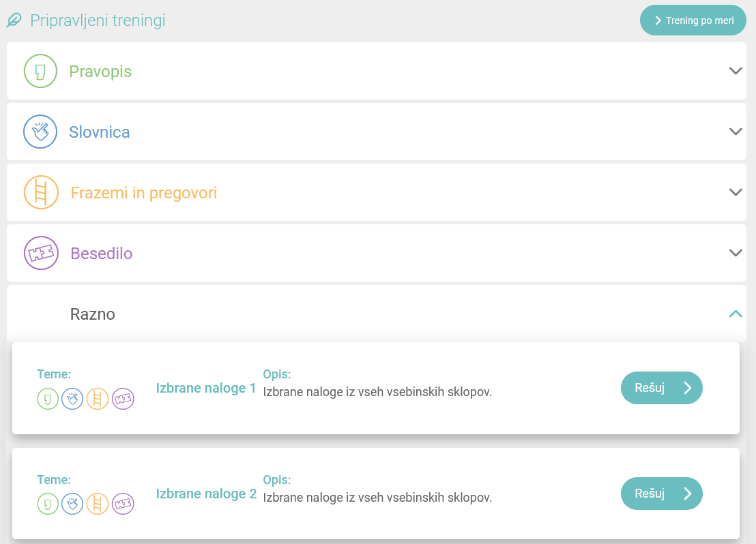Expand the Frazemi in pregovori chevron
The image size is (756, 544).
click(735, 192)
